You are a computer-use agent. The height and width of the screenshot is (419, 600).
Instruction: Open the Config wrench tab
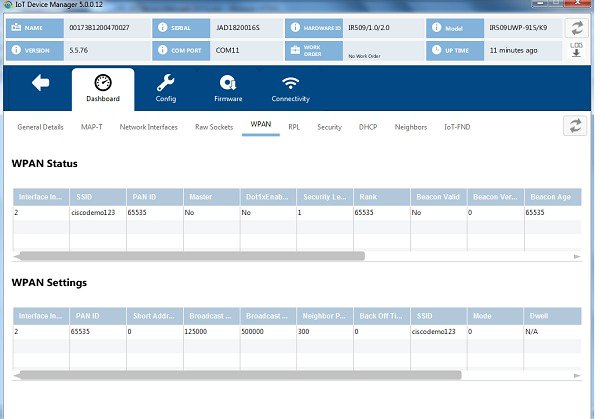(x=166, y=88)
